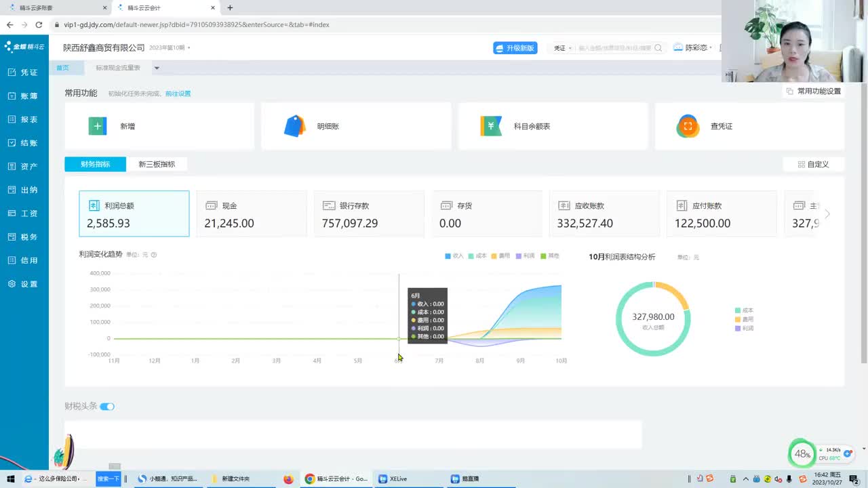
Task: Show more indicator cards with right chevron
Action: 827,213
